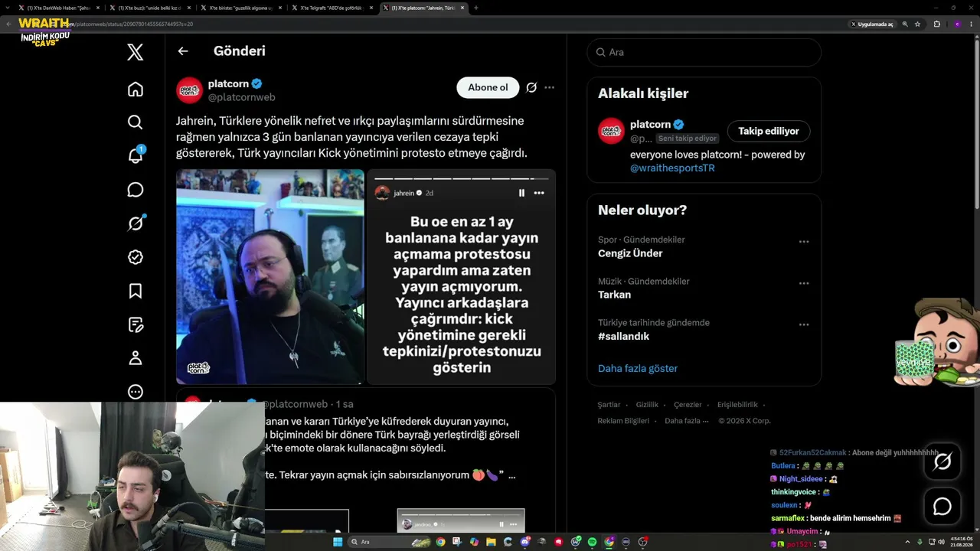Viewport: 980px width, 551px height.
Task: Click the story pause button in right image
Action: [x=521, y=193]
